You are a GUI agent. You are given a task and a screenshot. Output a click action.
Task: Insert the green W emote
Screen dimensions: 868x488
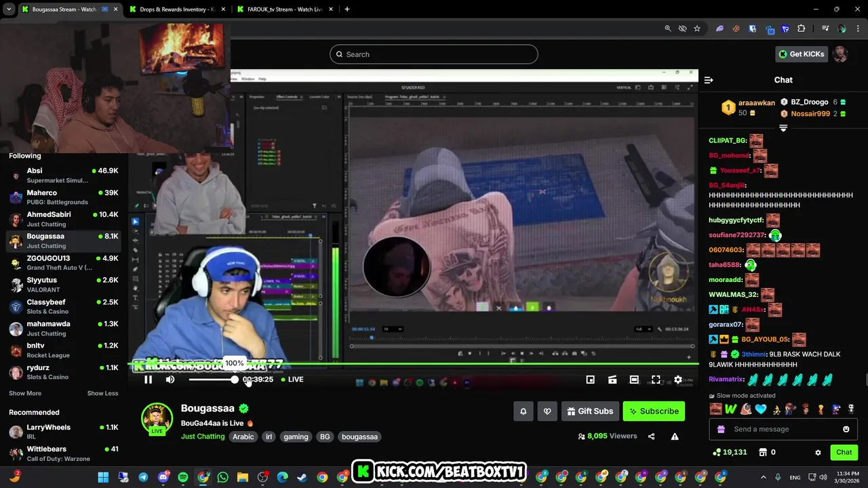point(730,409)
